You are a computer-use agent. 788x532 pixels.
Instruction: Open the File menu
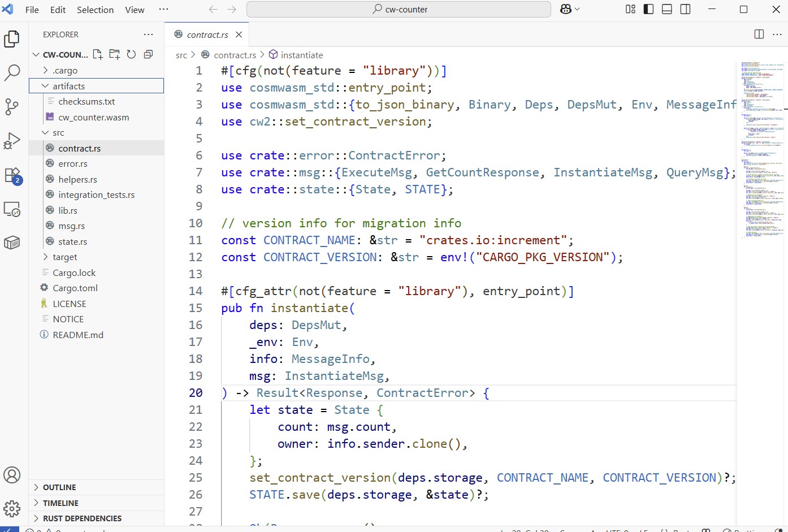coord(32,10)
